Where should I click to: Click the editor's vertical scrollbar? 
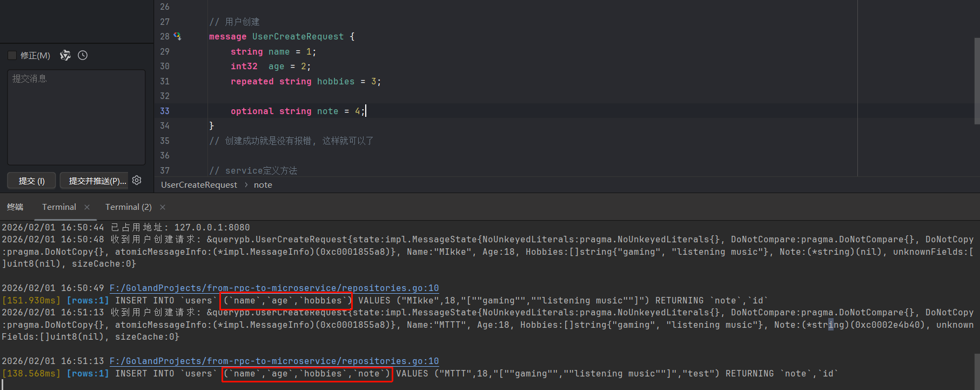click(976, 81)
